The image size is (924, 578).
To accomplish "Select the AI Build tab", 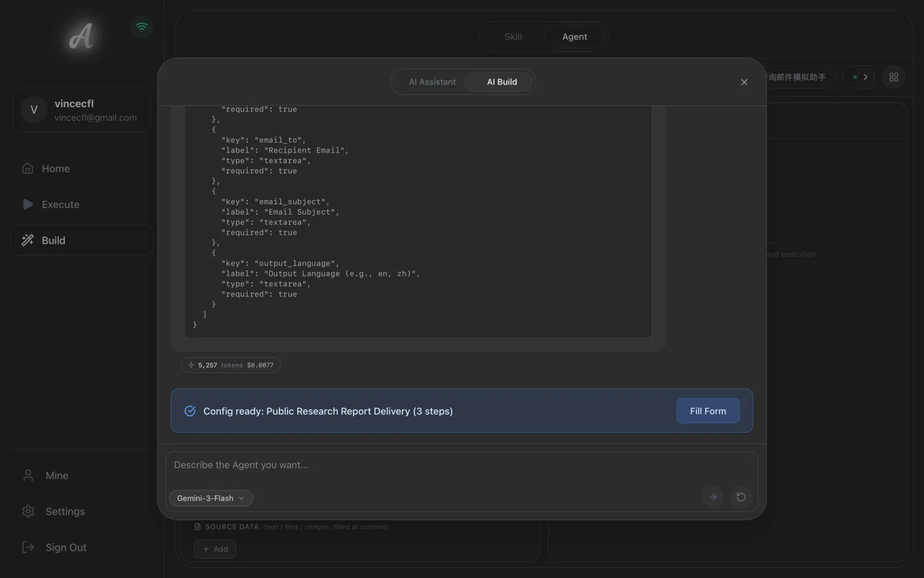I will pyautogui.click(x=502, y=81).
